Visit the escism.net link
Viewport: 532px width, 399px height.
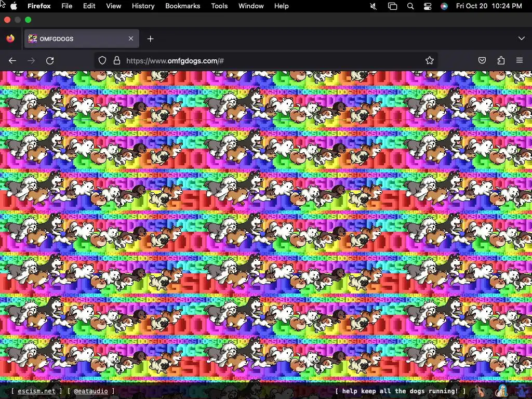tap(36, 391)
